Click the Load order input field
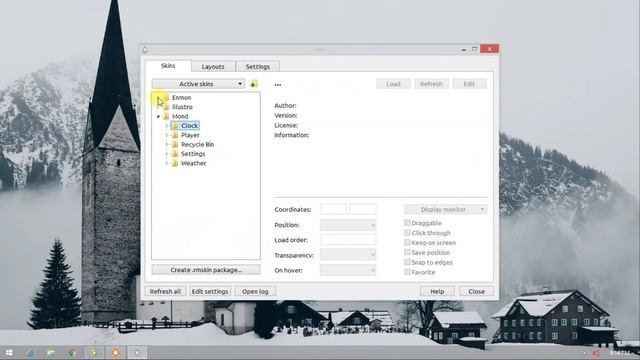640x360 pixels. (348, 240)
